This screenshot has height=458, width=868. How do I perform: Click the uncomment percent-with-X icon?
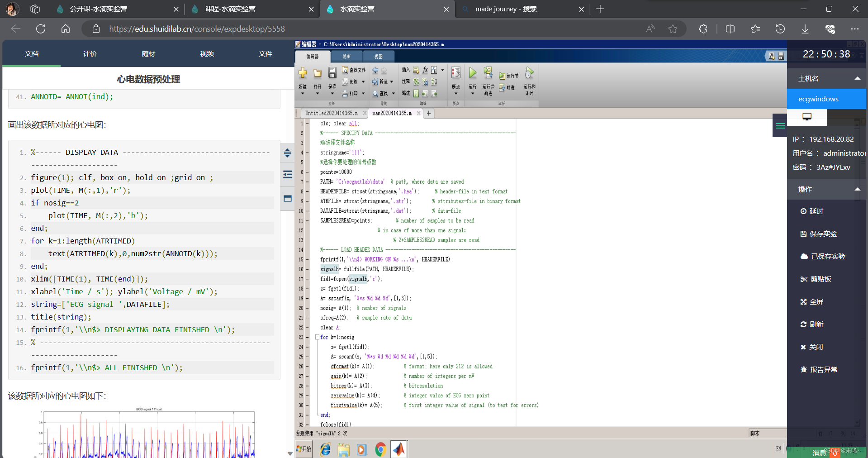click(x=425, y=81)
